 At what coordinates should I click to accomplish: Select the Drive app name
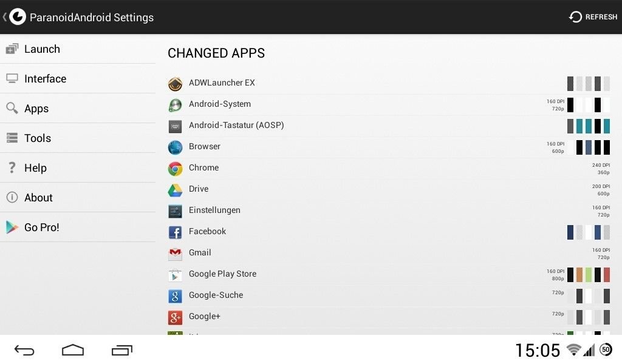point(199,189)
